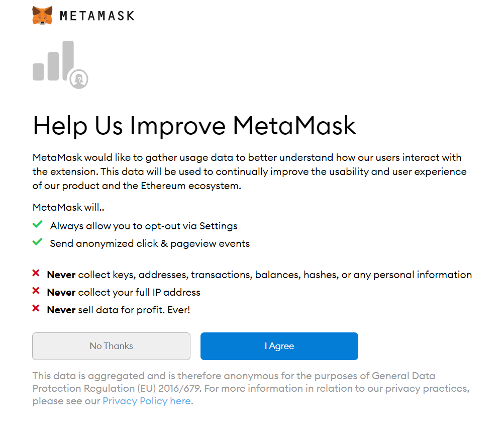Click red X beside Never sell data
Viewport: 504px width, 436px height.
tap(36, 309)
